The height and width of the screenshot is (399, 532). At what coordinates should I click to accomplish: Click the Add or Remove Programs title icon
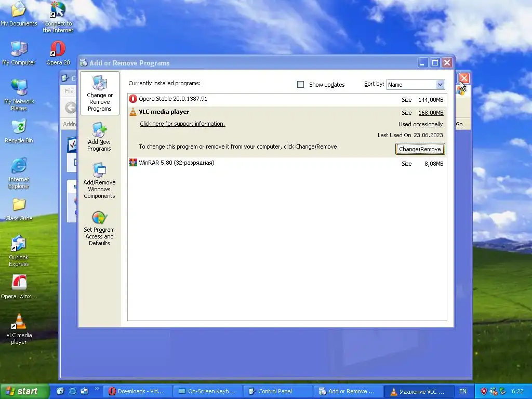[x=84, y=62]
